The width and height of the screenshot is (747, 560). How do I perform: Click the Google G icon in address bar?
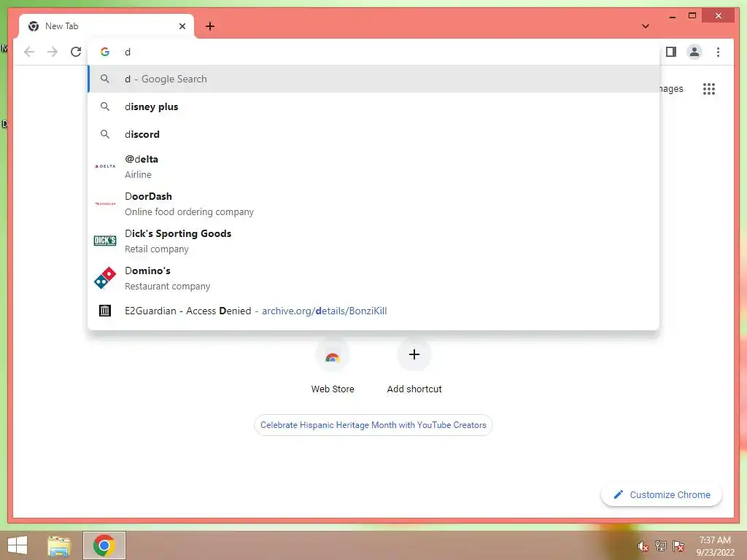(x=105, y=52)
